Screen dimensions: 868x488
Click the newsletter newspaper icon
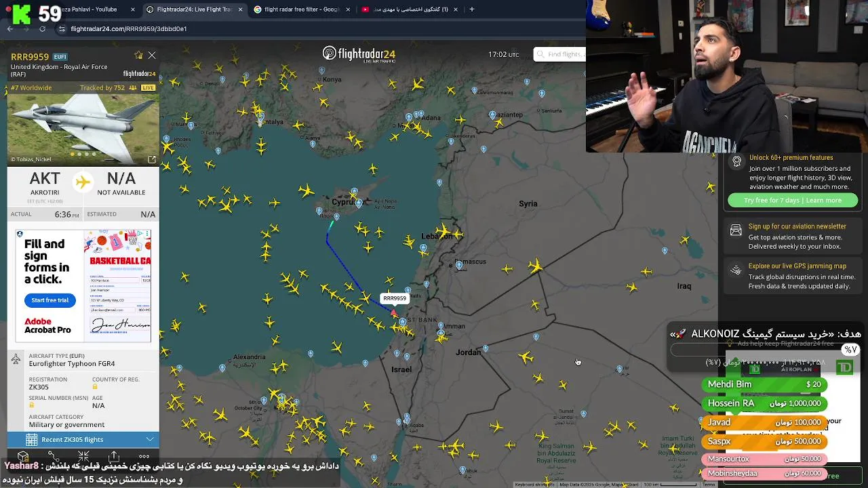click(736, 230)
